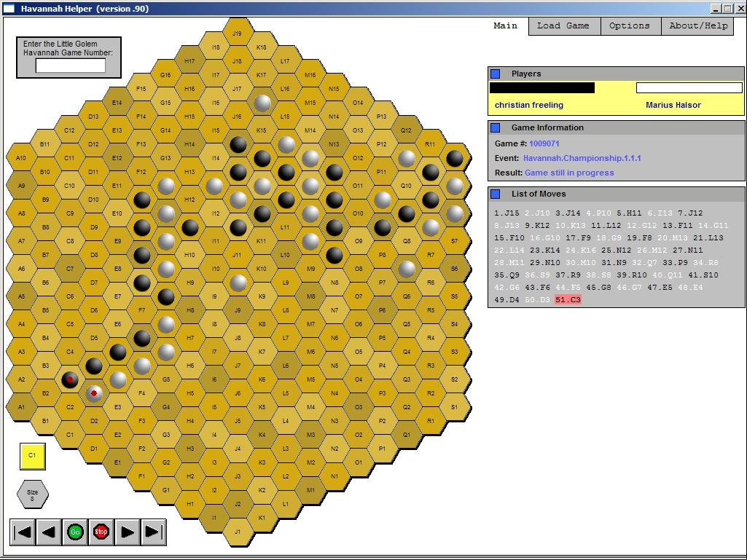
Task: Click the E14 hex cell on the board
Action: point(117,103)
